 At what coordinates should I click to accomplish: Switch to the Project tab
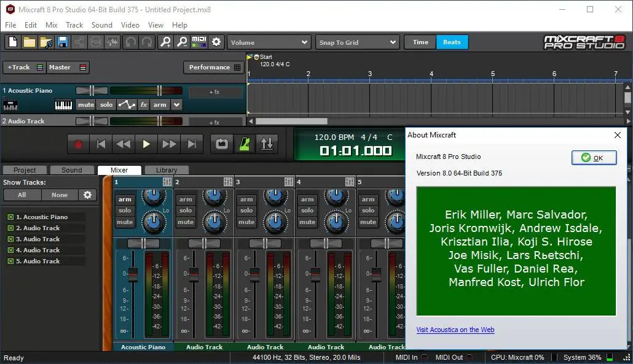click(25, 170)
